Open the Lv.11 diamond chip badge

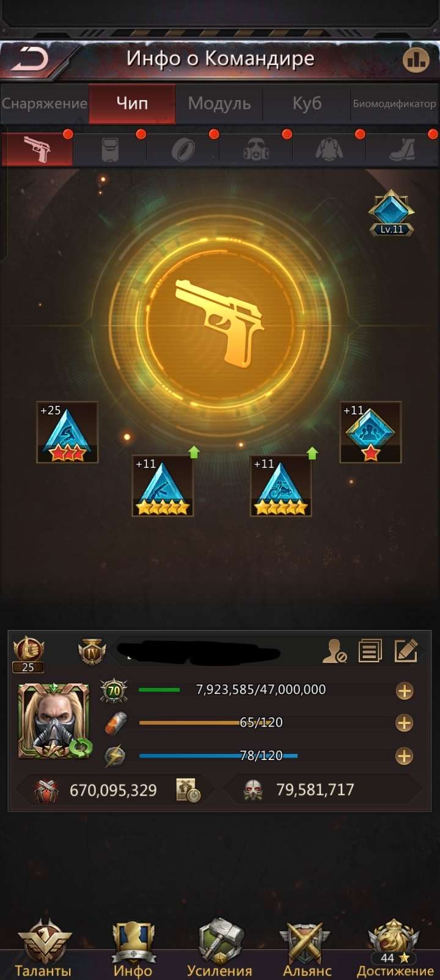click(x=391, y=213)
